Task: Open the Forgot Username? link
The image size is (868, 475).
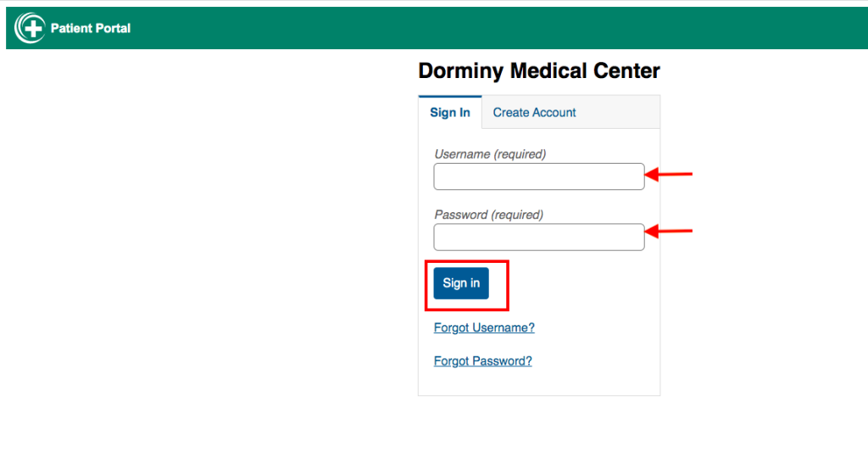Action: click(484, 327)
